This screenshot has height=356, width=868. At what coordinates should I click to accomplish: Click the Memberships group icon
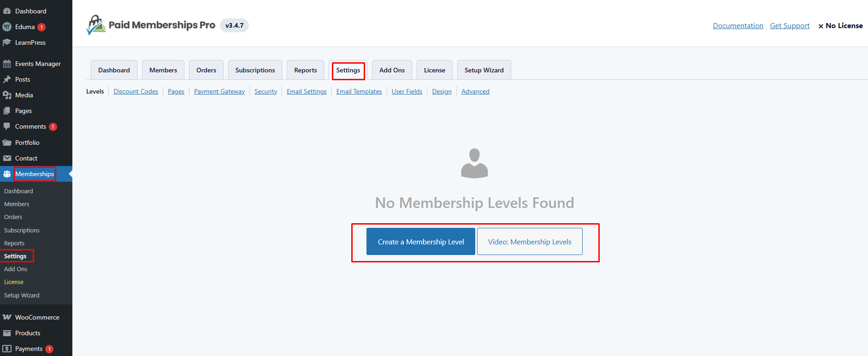[7, 174]
